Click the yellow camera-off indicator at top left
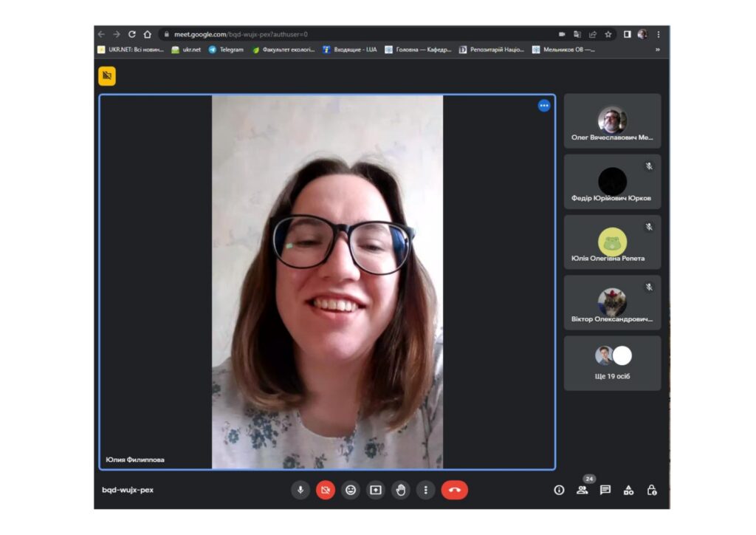This screenshot has width=756, height=535. (x=107, y=75)
